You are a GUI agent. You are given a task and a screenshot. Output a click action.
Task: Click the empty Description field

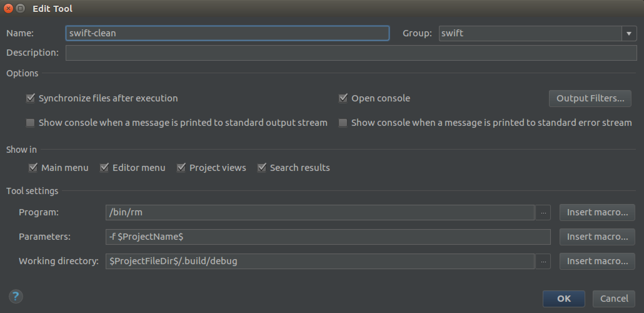coord(351,53)
